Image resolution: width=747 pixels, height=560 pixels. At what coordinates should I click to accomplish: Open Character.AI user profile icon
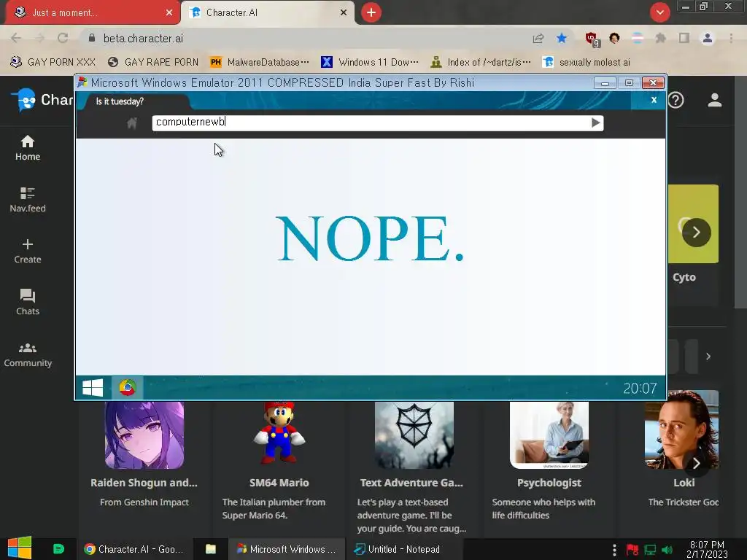click(x=715, y=100)
